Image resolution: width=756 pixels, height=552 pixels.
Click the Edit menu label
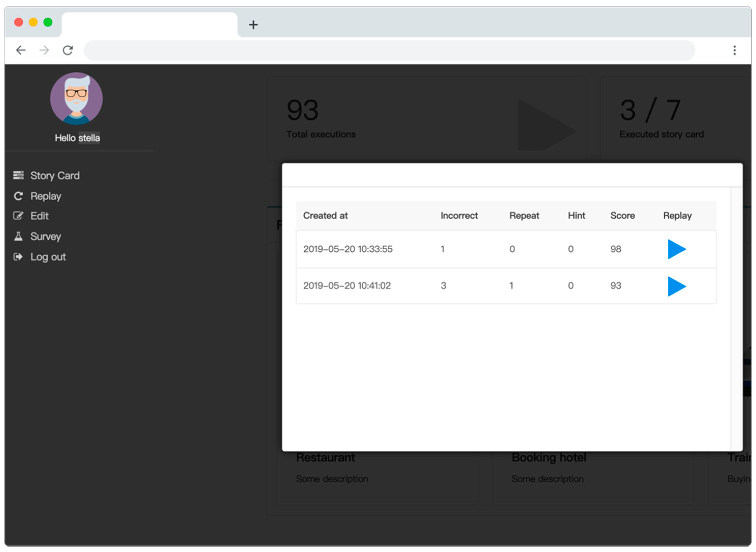coord(39,216)
